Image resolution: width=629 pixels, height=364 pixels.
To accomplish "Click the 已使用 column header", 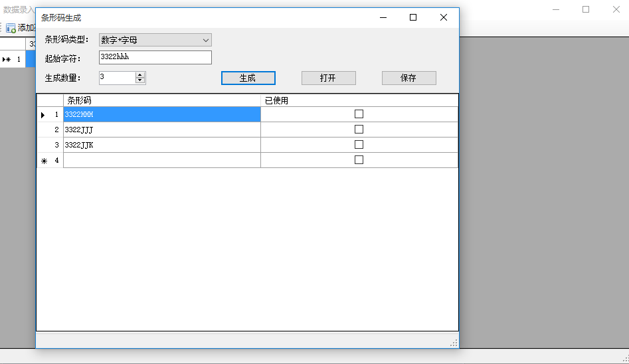I will (359, 100).
